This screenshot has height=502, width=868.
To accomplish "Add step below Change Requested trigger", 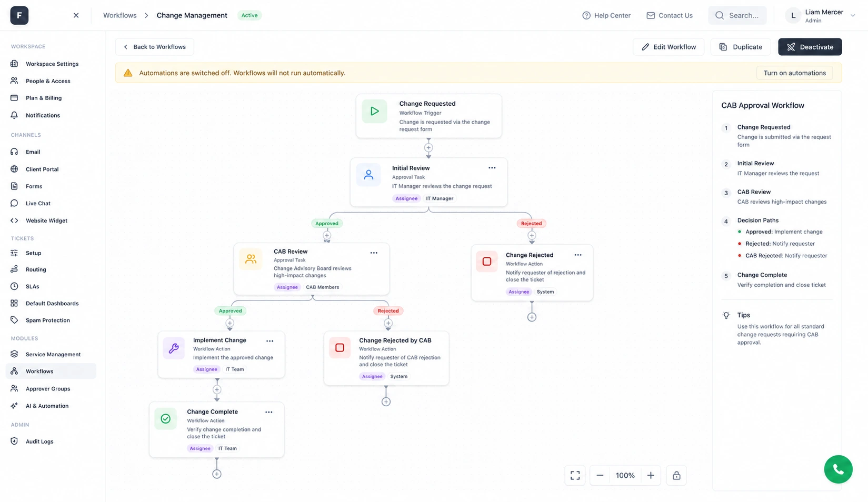I will pyautogui.click(x=428, y=148).
